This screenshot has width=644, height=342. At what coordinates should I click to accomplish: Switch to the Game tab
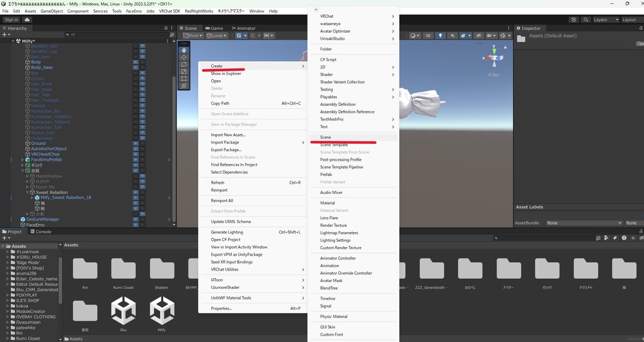tap(213, 28)
